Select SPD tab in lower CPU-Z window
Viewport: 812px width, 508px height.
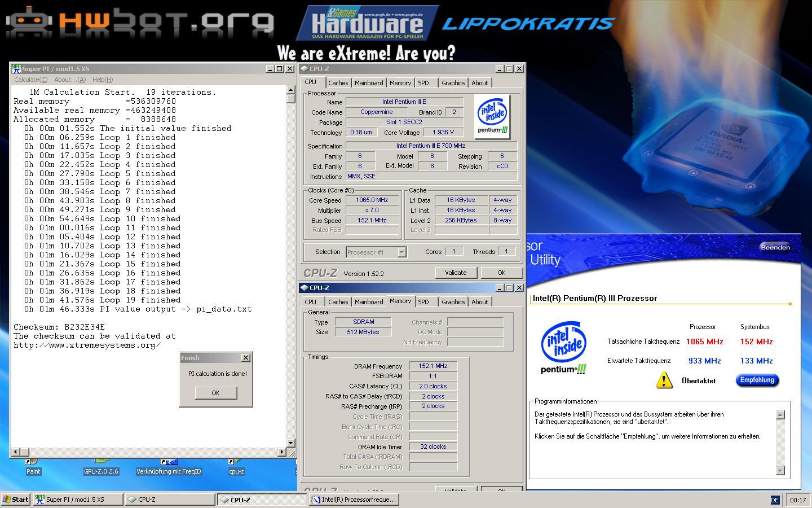point(423,302)
